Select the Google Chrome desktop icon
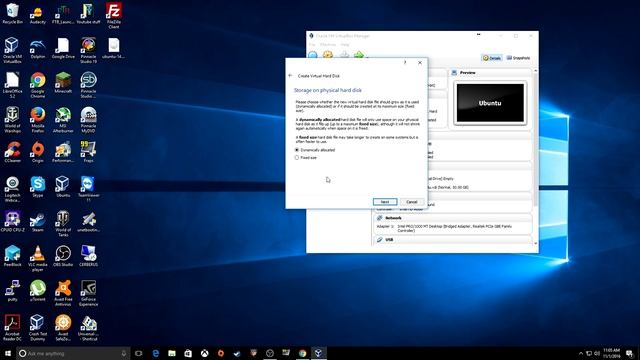Screen dimensions: 640x360 click(x=38, y=85)
